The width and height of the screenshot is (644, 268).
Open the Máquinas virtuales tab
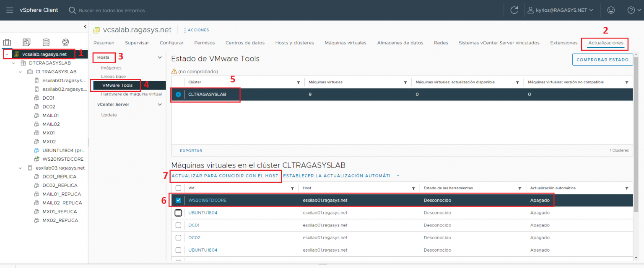click(x=345, y=42)
